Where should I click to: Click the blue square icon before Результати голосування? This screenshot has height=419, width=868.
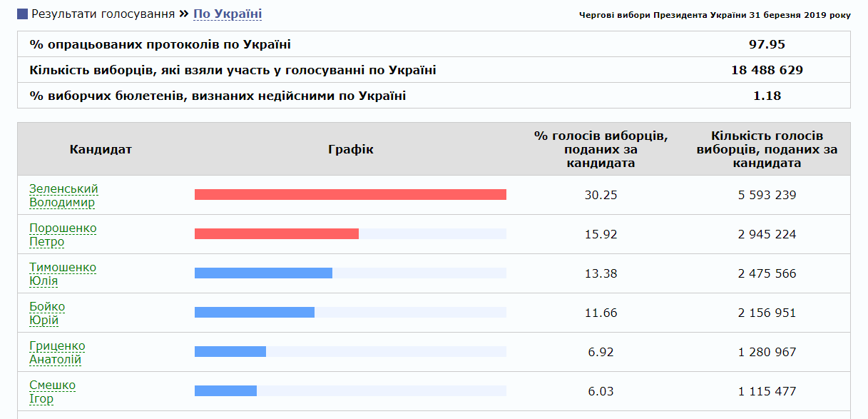coord(23,14)
